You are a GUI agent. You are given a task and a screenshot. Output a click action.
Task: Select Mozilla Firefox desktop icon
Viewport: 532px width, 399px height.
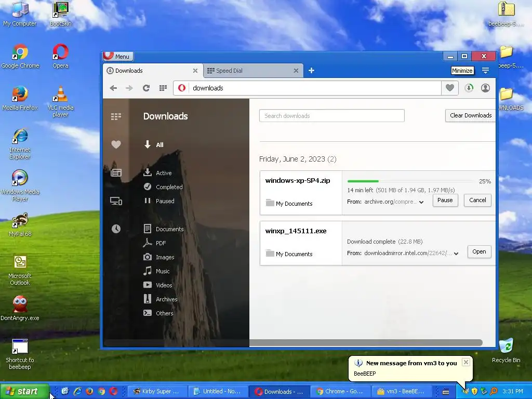[20, 99]
